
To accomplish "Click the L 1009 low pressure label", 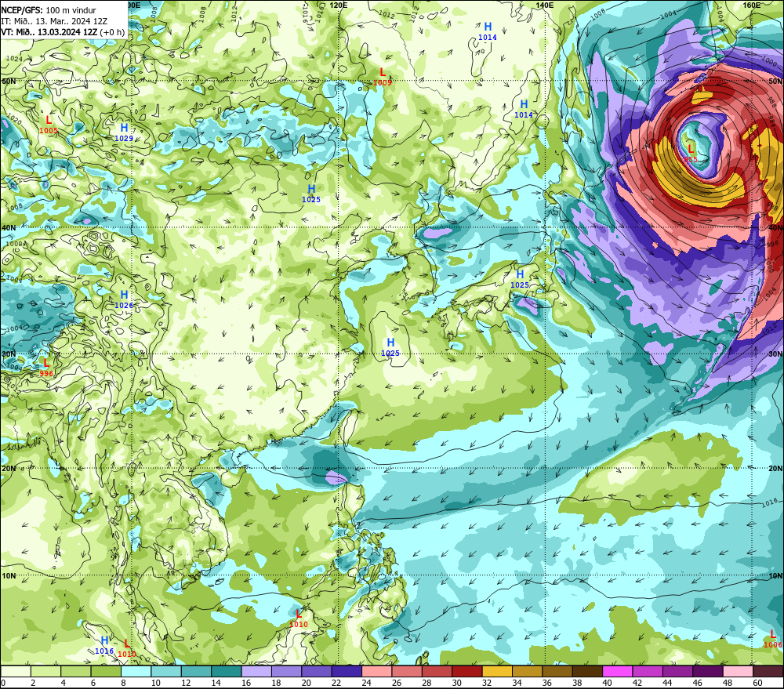I will coord(383,77).
